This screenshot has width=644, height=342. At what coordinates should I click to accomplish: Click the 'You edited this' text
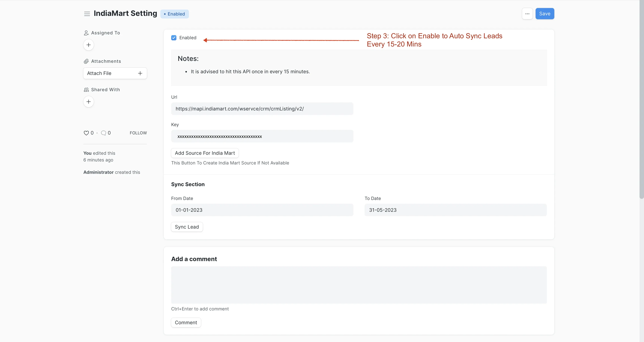[x=99, y=153]
